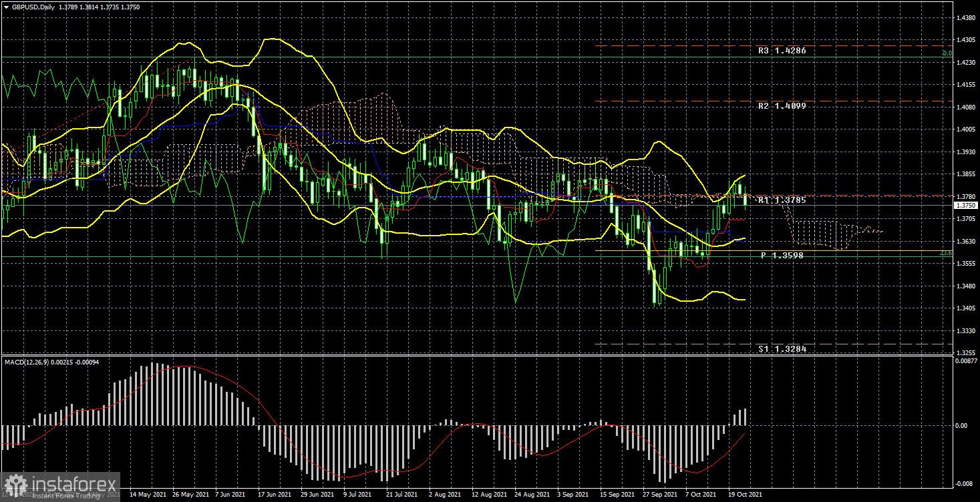Viewport: 980px width, 502px height.
Task: Click the current price tag 1.3750
Action: click(966, 206)
